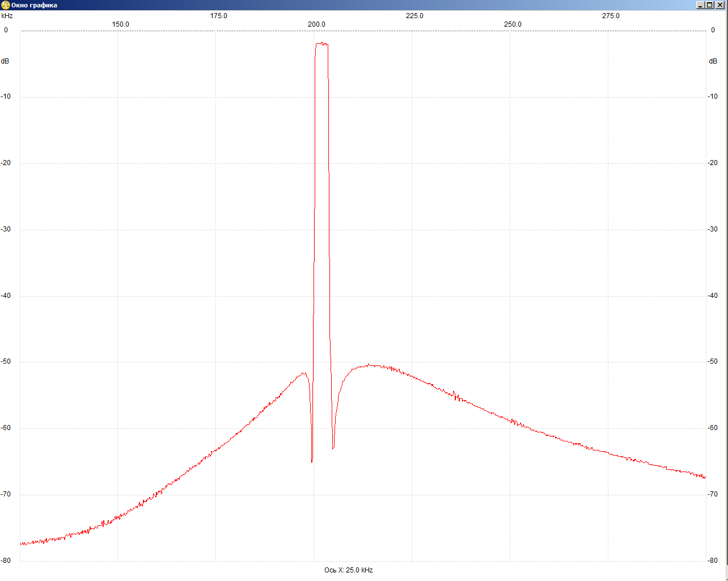Click the right dB unit label
This screenshot has width=728, height=581.
click(x=713, y=61)
